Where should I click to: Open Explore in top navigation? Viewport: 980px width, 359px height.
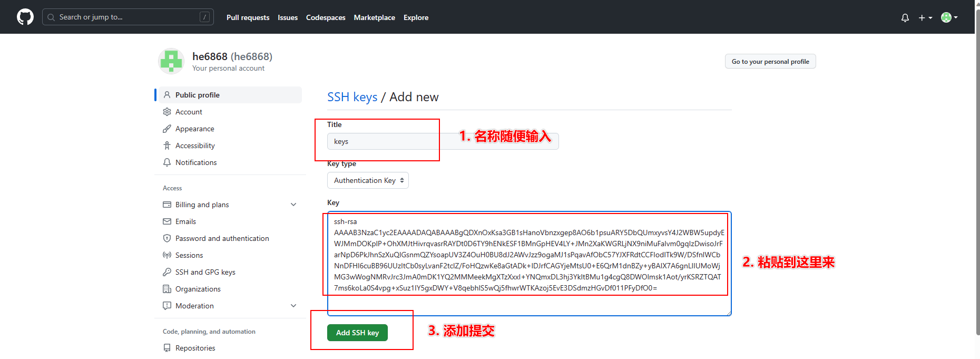click(x=416, y=17)
